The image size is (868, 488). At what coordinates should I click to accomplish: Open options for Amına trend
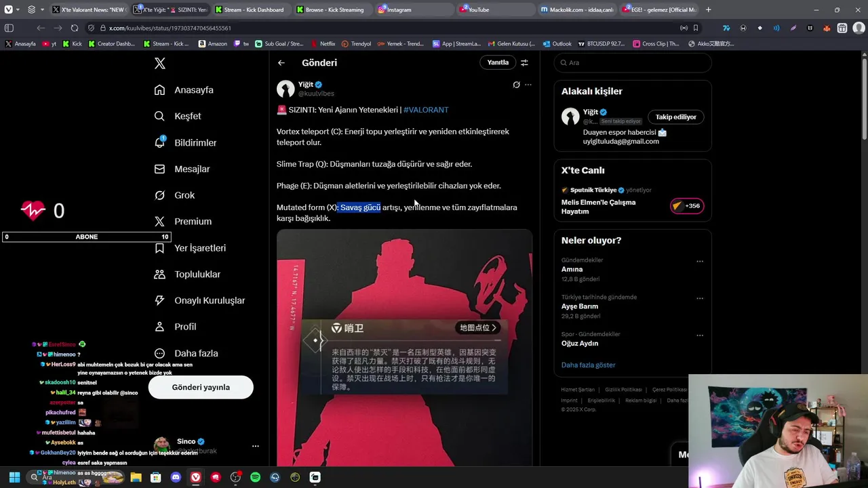(x=700, y=262)
